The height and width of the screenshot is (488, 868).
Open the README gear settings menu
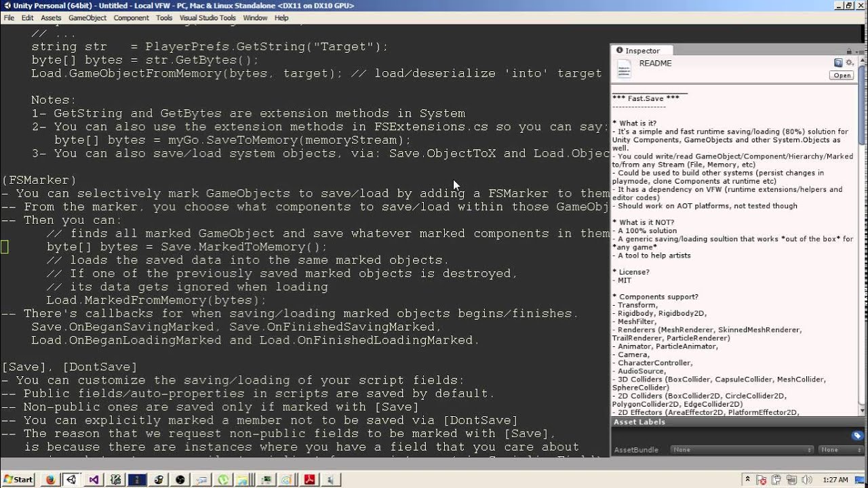849,63
